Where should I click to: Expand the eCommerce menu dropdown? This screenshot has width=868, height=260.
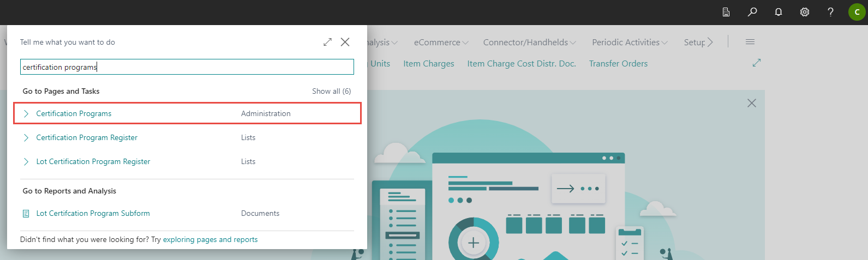(x=441, y=43)
